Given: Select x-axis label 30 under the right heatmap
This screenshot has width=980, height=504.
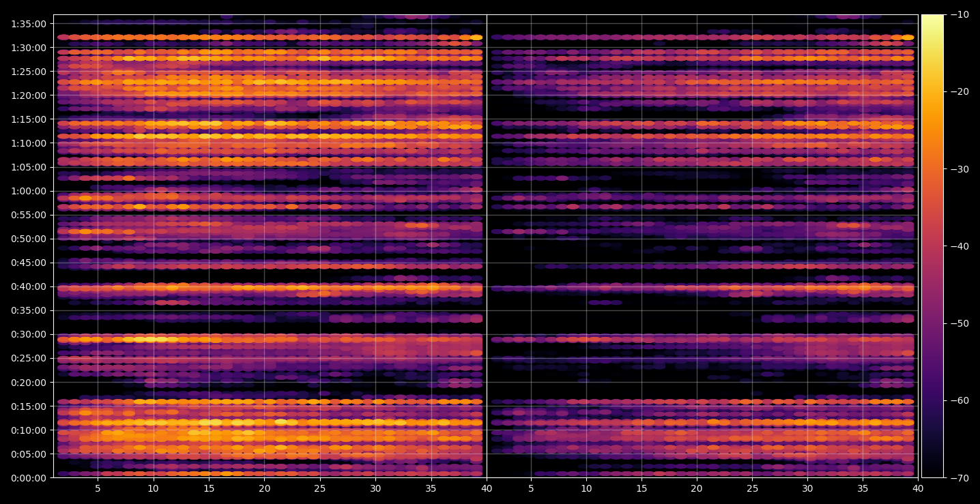Looking at the screenshot, I should pos(807,488).
